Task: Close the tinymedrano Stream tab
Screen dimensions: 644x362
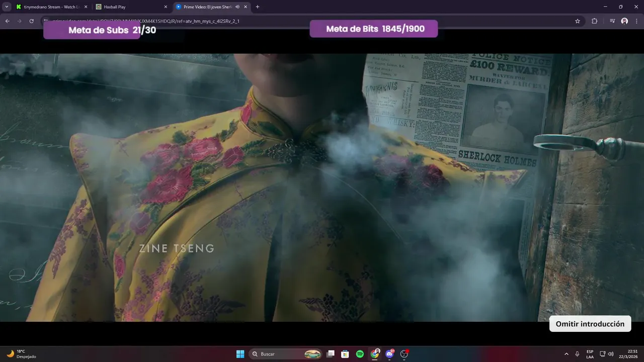Action: coord(86,7)
